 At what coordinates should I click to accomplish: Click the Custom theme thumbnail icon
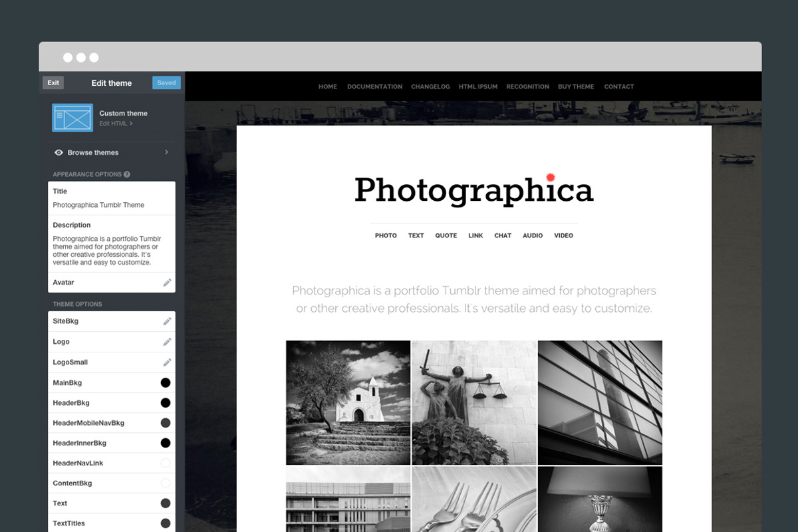coord(72,118)
